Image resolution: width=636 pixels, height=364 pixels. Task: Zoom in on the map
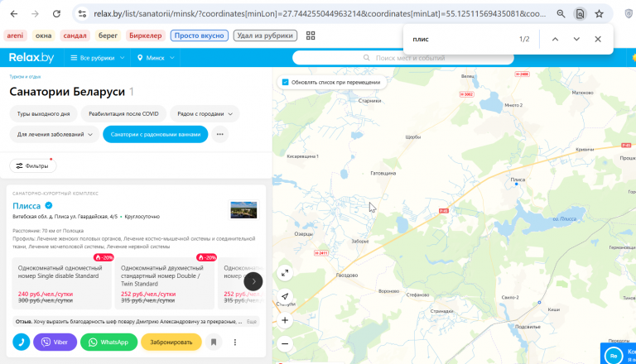coord(285,320)
